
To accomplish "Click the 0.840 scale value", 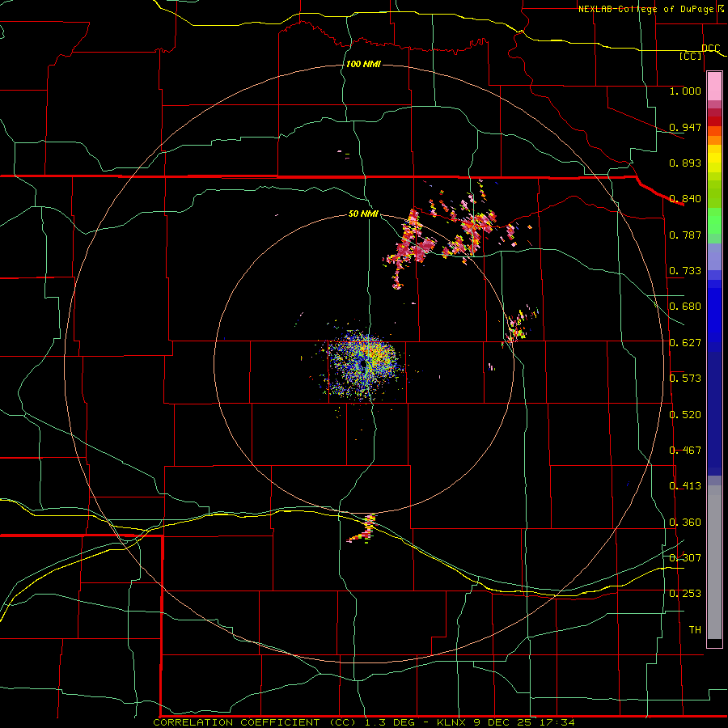I will (685, 199).
